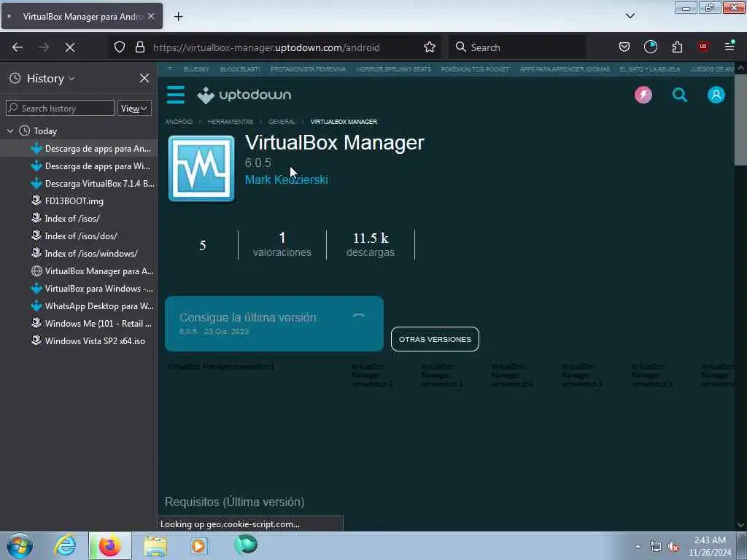The height and width of the screenshot is (560, 747).
Task: Open history entry Windows Me (101 - Retail
Action: coord(79,323)
